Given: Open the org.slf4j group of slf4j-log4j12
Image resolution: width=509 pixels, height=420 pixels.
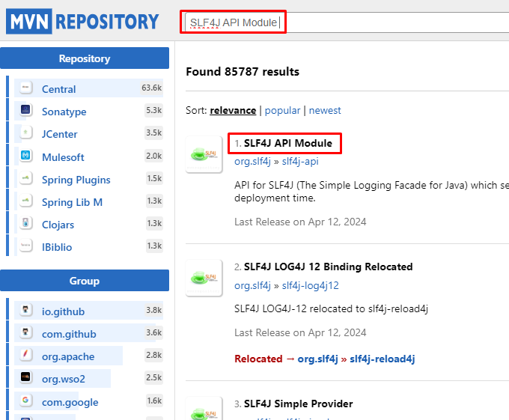Looking at the screenshot, I should coord(252,286).
